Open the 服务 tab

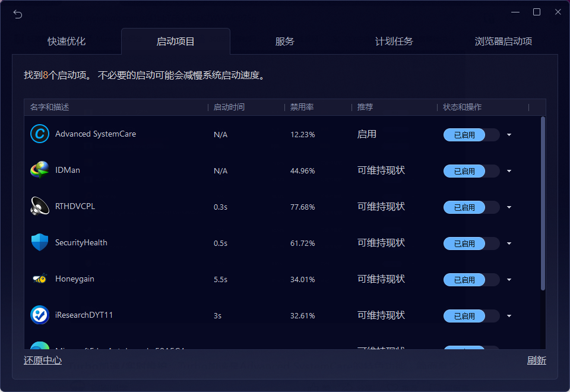pos(284,41)
